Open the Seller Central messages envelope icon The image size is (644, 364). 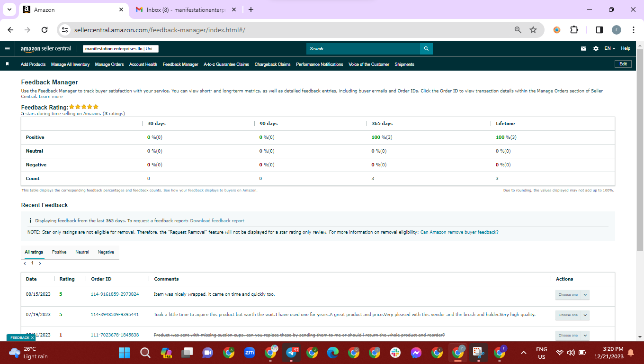tap(584, 48)
